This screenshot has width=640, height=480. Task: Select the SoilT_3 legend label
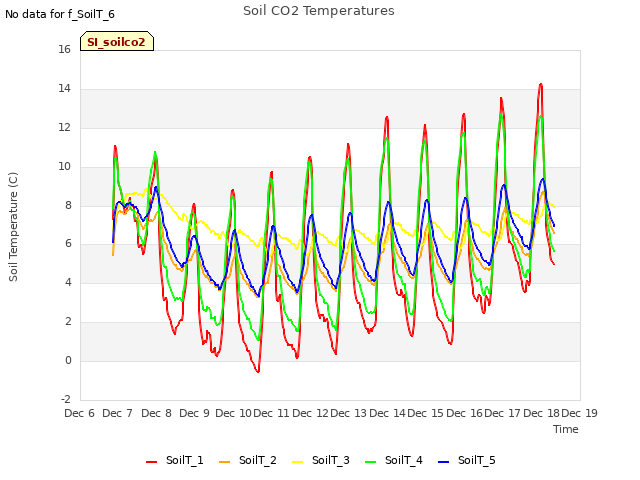pos(331,460)
